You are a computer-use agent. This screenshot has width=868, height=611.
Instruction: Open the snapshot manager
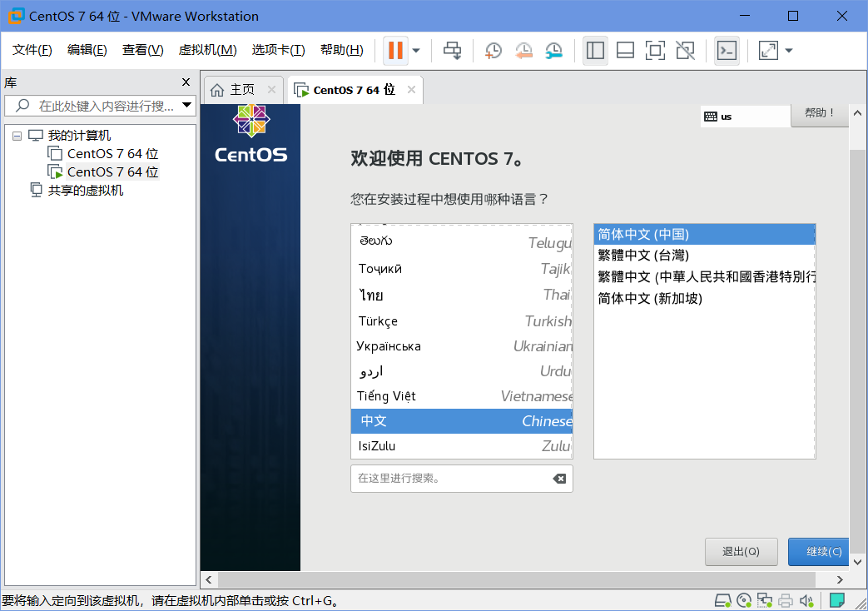click(x=553, y=51)
